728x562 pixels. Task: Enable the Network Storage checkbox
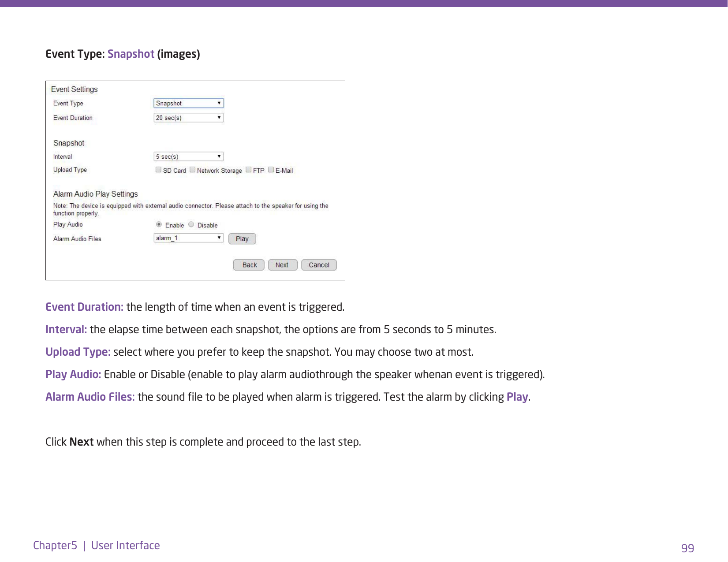point(192,170)
